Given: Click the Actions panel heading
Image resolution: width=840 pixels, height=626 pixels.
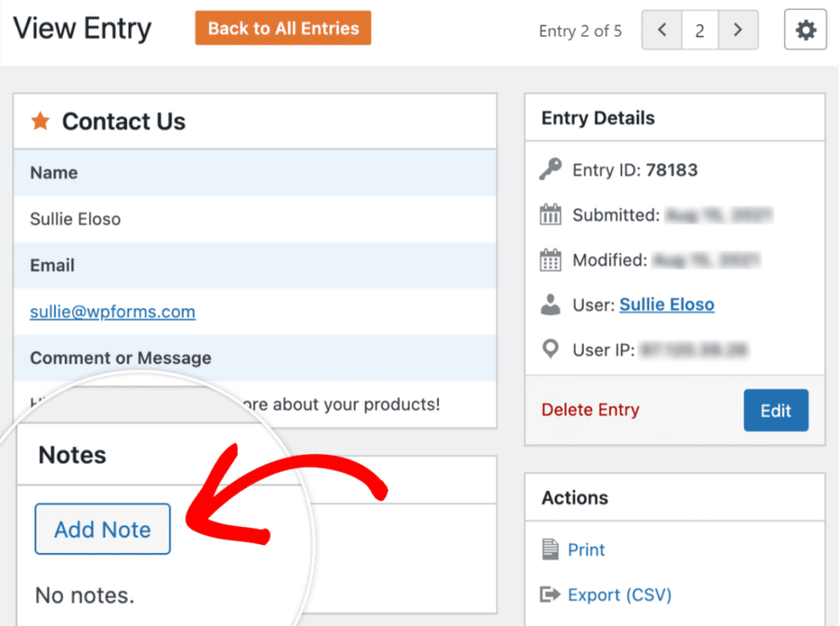Looking at the screenshot, I should (x=575, y=497).
